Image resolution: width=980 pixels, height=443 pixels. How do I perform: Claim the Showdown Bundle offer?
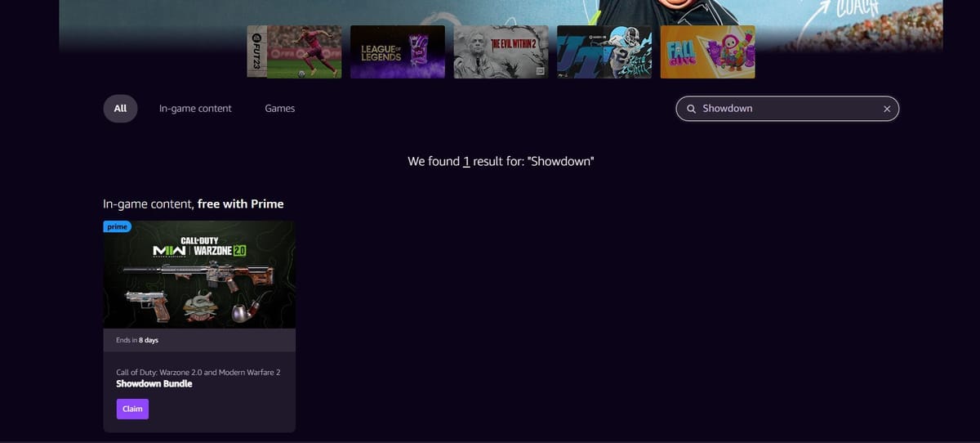[132, 409]
